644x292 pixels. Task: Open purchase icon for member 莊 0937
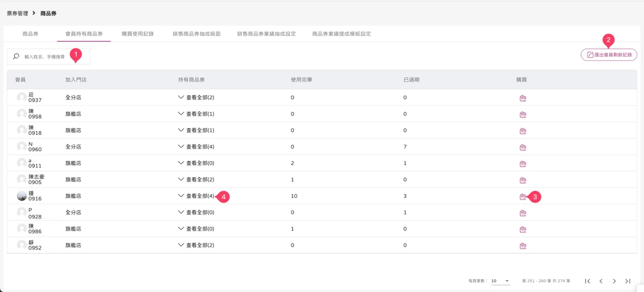coord(523,98)
